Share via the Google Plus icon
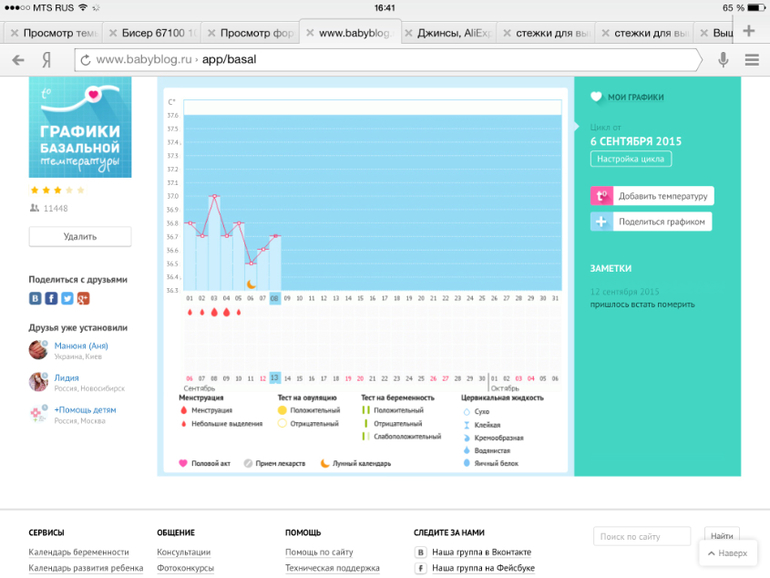The width and height of the screenshot is (770, 578). [82, 298]
